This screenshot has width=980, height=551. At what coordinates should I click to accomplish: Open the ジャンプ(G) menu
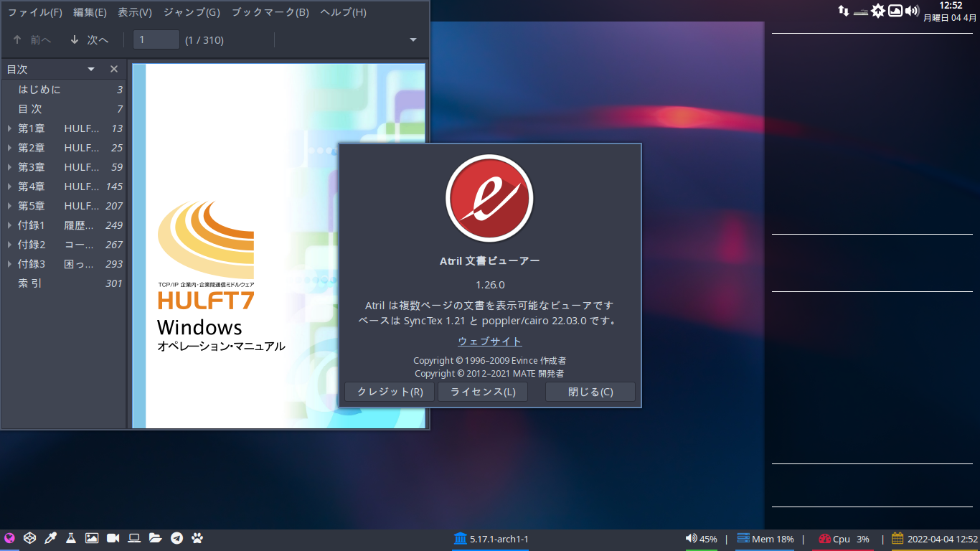point(192,12)
